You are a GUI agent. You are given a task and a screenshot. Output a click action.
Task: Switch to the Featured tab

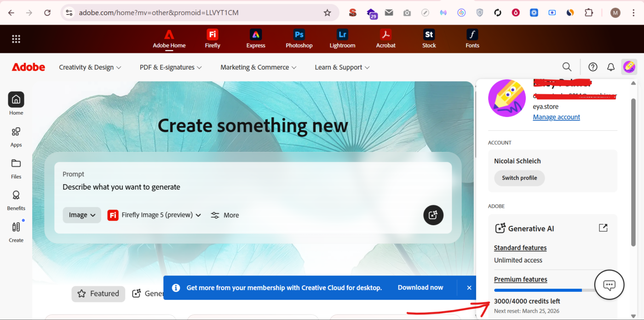[98, 293]
